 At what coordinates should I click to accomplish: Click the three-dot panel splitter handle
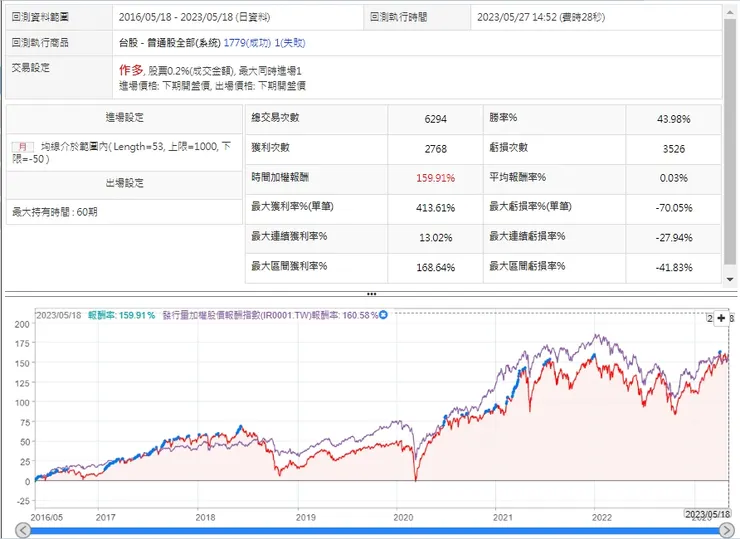pyautogui.click(x=371, y=294)
